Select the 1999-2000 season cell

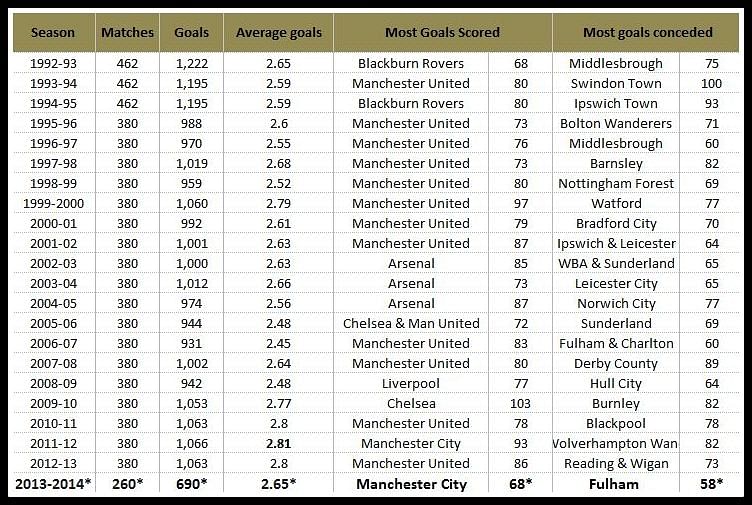click(x=53, y=203)
